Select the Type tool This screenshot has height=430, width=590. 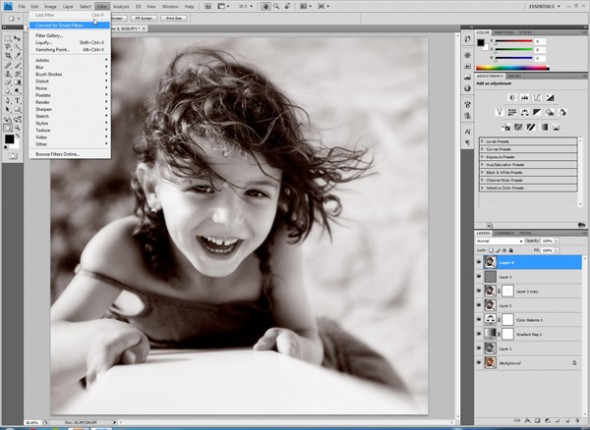point(17,101)
